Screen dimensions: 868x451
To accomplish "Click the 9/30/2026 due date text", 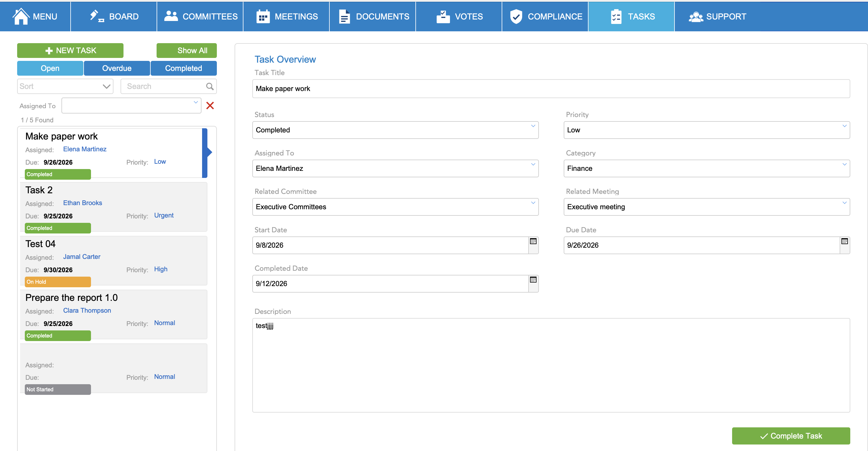I will [x=58, y=270].
